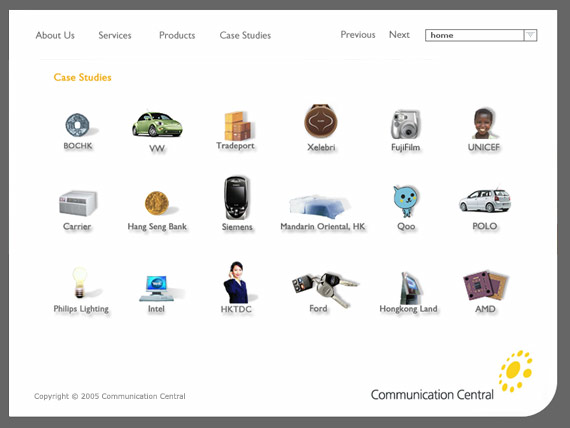Open the Xelebri brown pendant icon

click(x=321, y=121)
